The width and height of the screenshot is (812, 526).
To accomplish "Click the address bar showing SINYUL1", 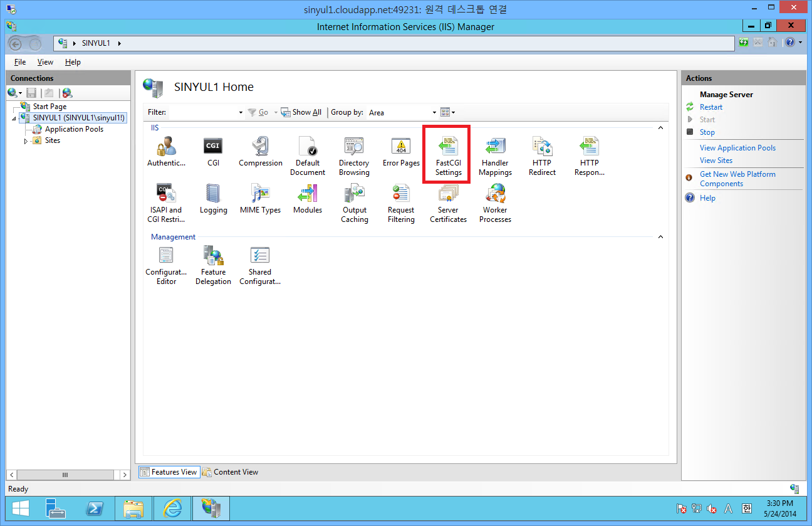I will (x=395, y=43).
